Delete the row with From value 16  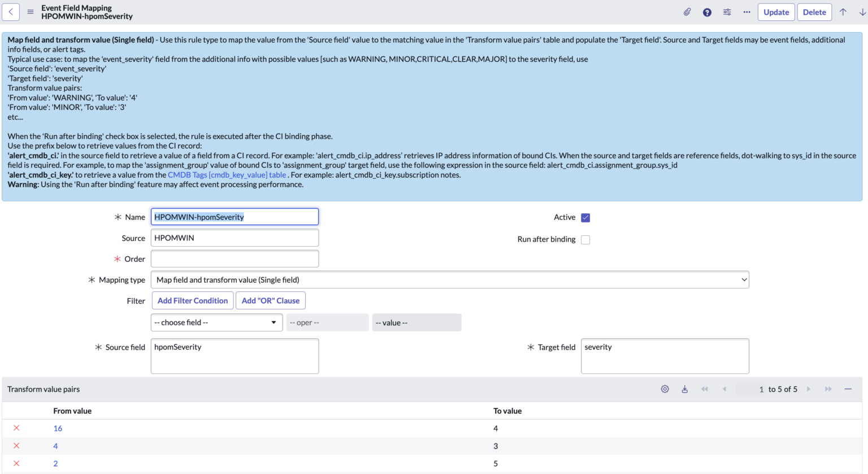[16, 428]
